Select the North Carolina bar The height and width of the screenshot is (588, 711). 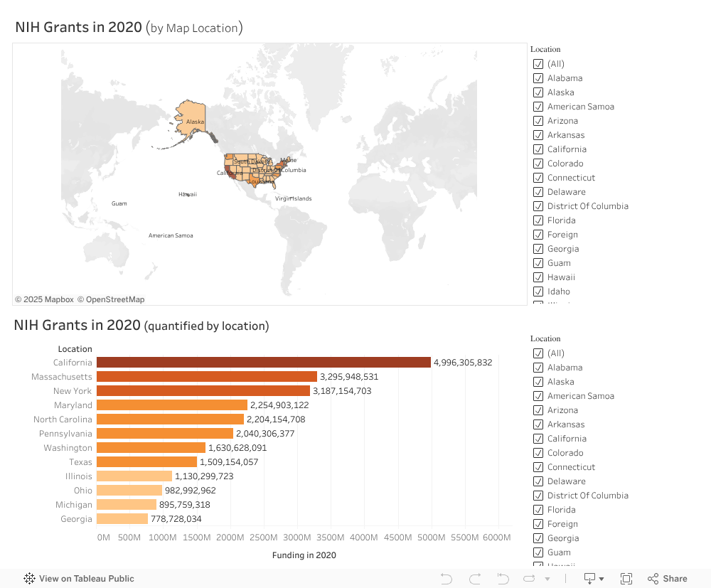(x=170, y=419)
